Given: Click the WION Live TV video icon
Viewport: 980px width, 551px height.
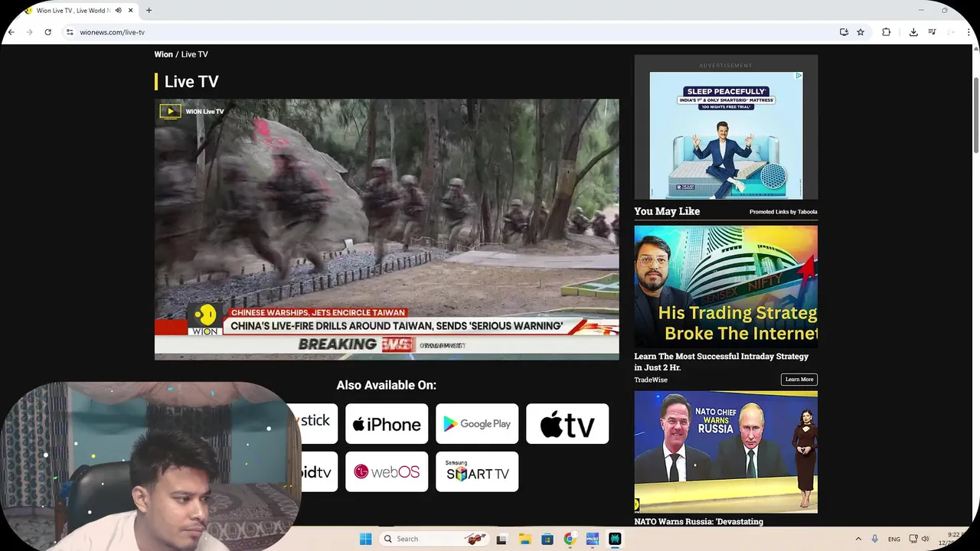Looking at the screenshot, I should tap(170, 112).
